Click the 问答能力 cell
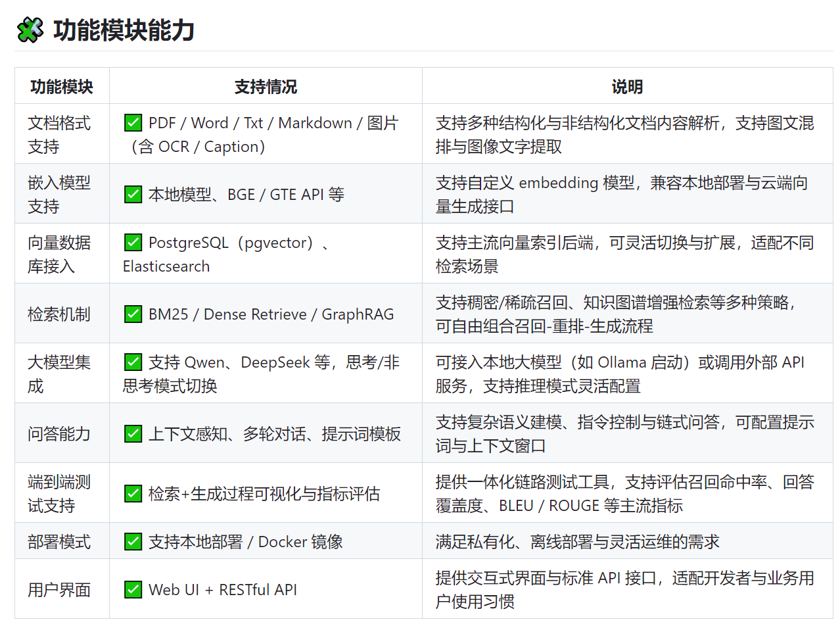 pos(62,433)
